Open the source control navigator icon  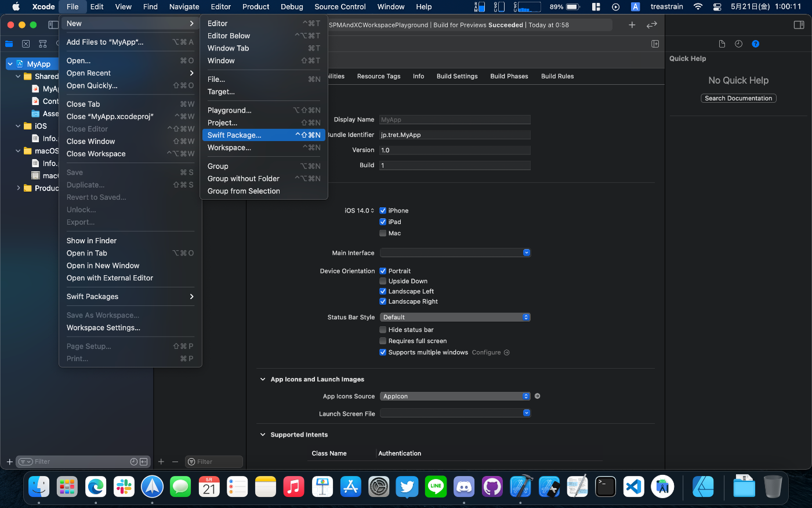click(26, 44)
